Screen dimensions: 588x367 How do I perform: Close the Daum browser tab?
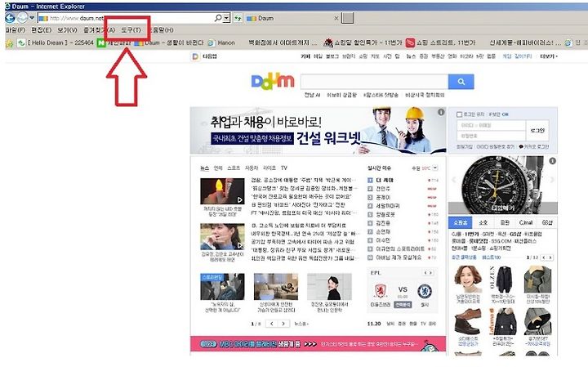click(336, 18)
